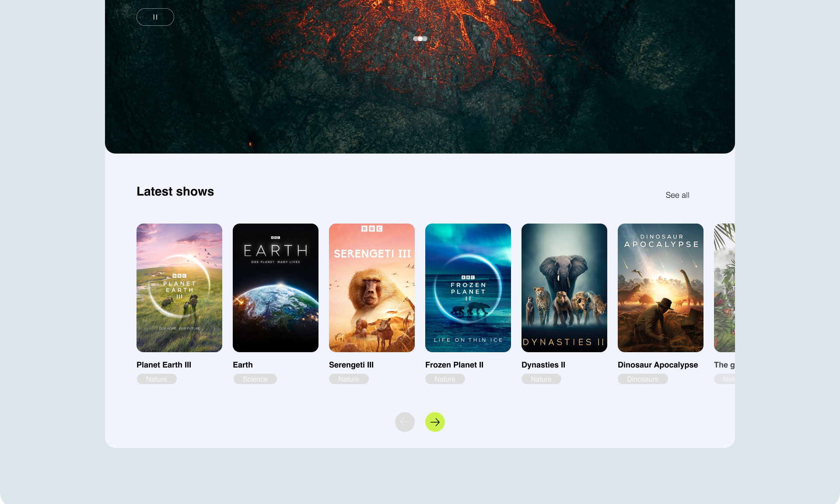The height and width of the screenshot is (504, 840).
Task: Click the Planet Earth III title
Action: [164, 365]
